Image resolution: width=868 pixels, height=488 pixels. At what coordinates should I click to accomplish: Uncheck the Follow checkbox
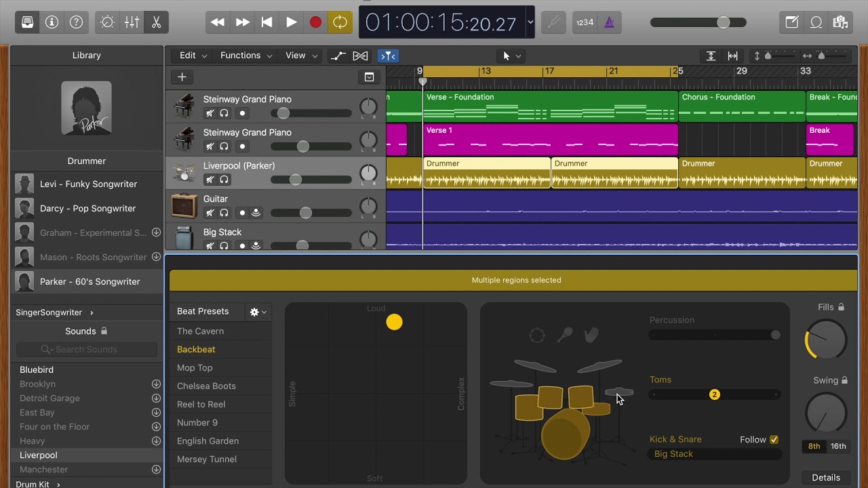(774, 439)
